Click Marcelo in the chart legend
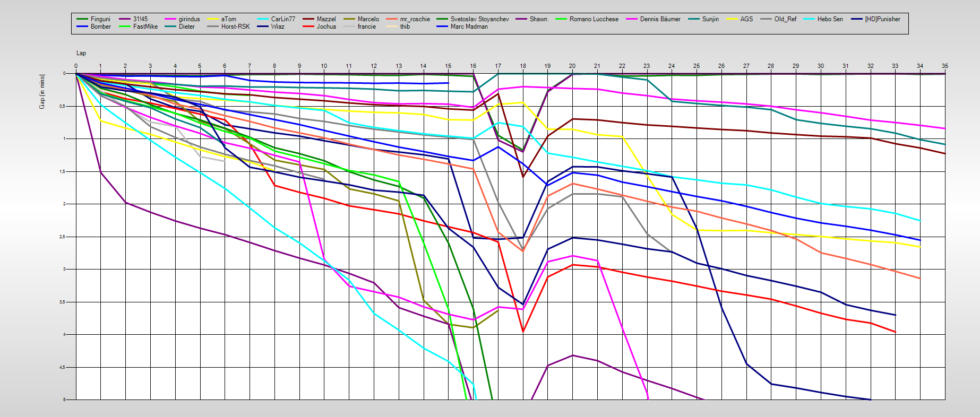The image size is (980, 417). point(368,19)
